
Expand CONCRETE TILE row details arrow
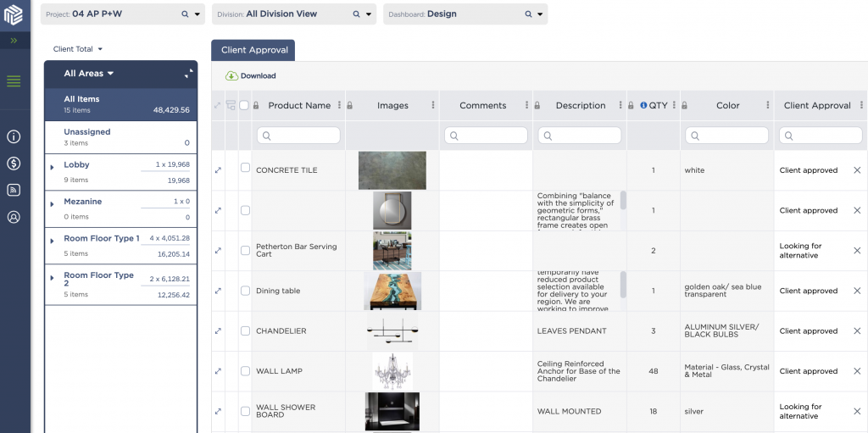pos(218,170)
